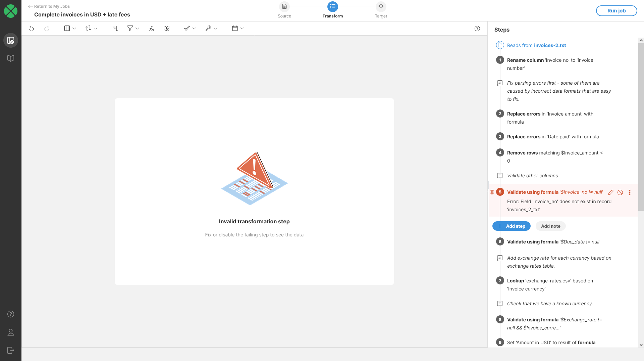The height and width of the screenshot is (361, 644).
Task: Click the lookup book icon in toolbar
Action: (x=166, y=29)
